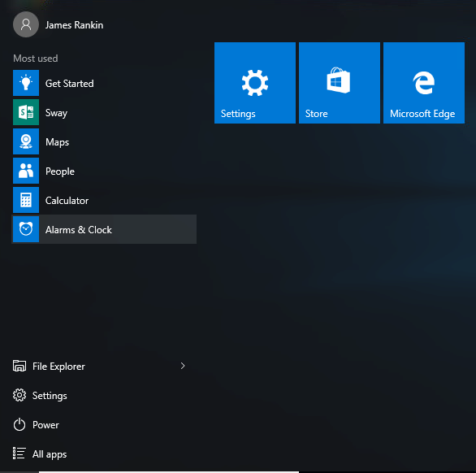Click the James Rankin account name
This screenshot has width=476, height=473.
click(75, 25)
